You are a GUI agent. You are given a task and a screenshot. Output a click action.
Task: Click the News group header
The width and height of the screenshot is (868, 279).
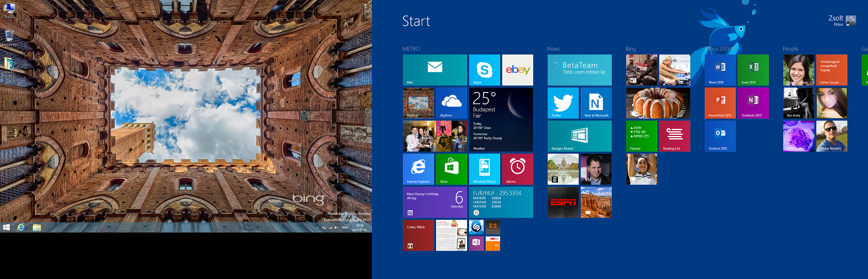(x=553, y=49)
